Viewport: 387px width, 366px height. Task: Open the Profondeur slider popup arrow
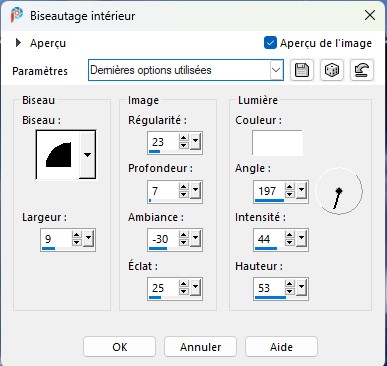196,191
